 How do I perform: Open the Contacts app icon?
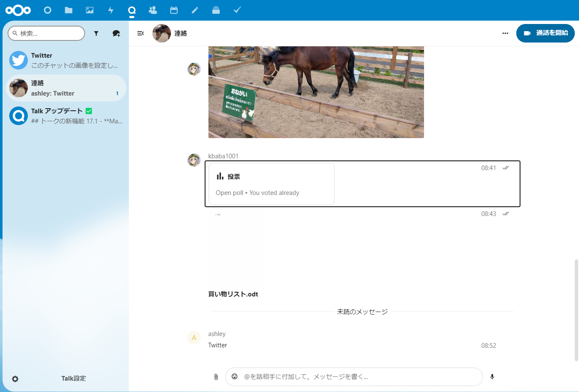tap(153, 10)
